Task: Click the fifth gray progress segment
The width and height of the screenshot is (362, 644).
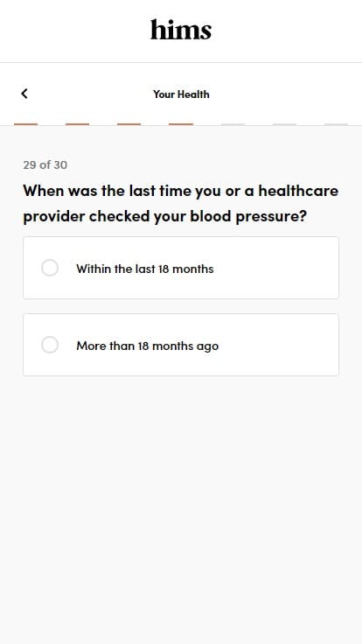Action: tap(233, 124)
